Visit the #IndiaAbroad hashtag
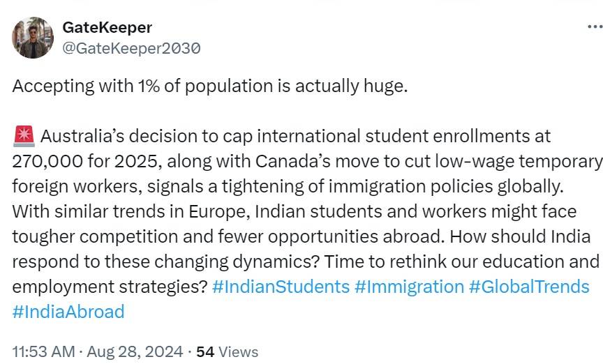 click(x=68, y=312)
